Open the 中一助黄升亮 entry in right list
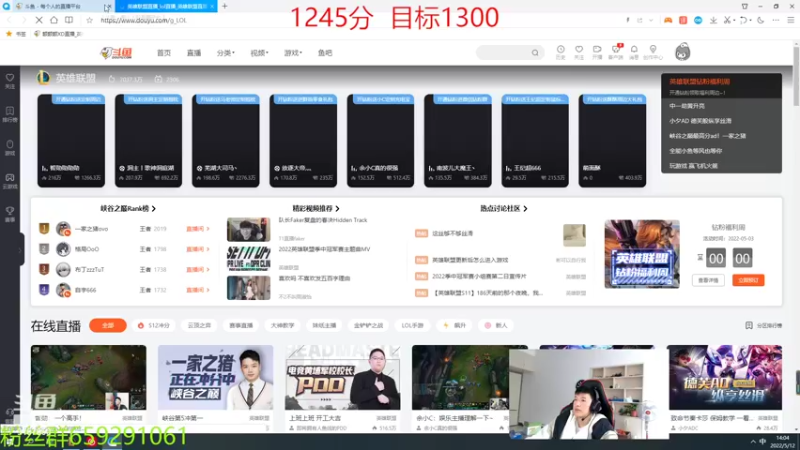The height and width of the screenshot is (450, 800). click(687, 106)
